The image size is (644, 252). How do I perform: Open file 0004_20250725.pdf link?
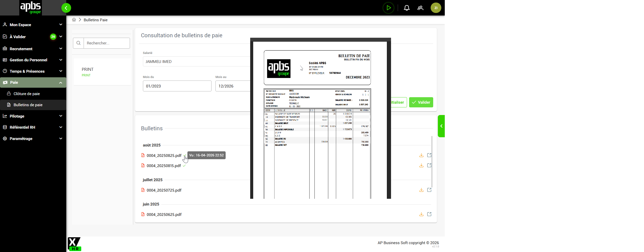(164, 190)
